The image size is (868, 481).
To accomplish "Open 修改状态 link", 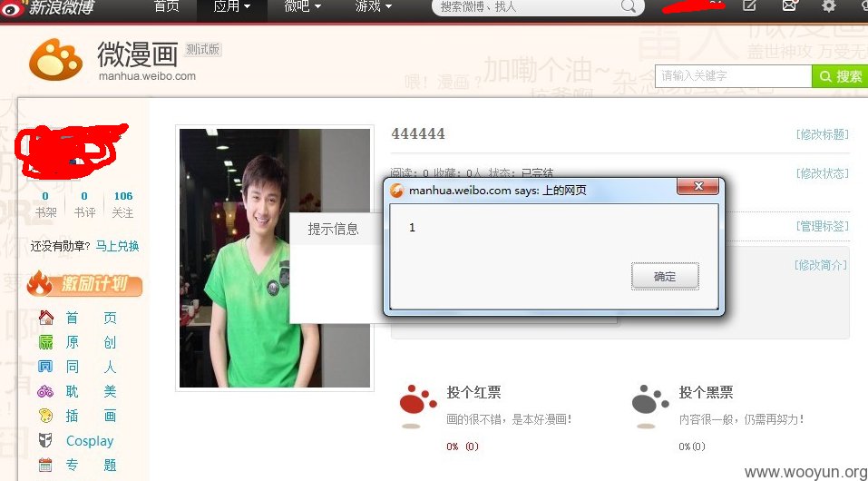I will [x=822, y=173].
